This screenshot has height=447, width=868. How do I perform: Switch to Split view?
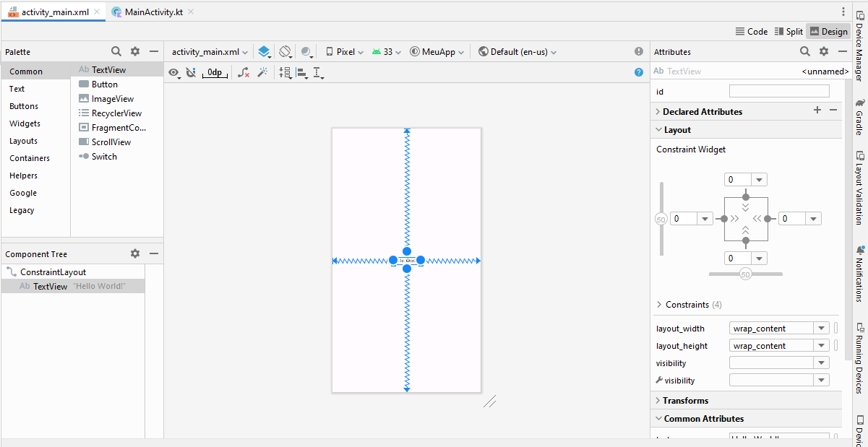pyautogui.click(x=788, y=31)
